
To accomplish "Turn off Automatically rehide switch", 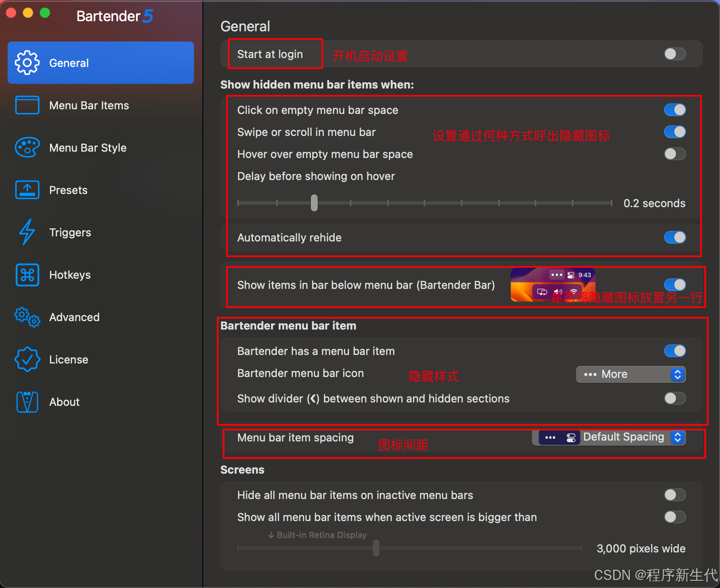I will pos(675,237).
